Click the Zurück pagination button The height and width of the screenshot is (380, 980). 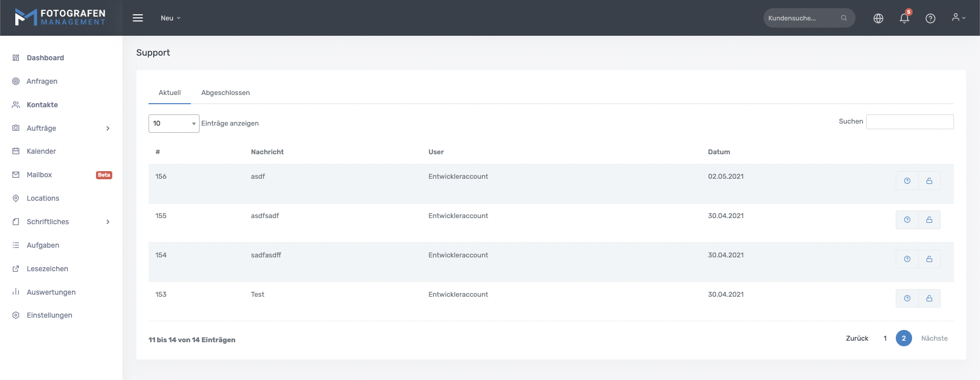pos(856,339)
